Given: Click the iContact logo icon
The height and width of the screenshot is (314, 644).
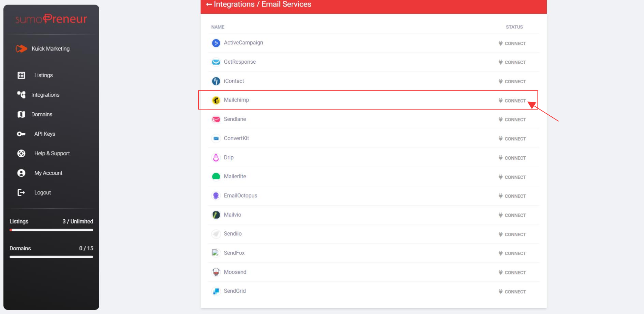Looking at the screenshot, I should 216,81.
